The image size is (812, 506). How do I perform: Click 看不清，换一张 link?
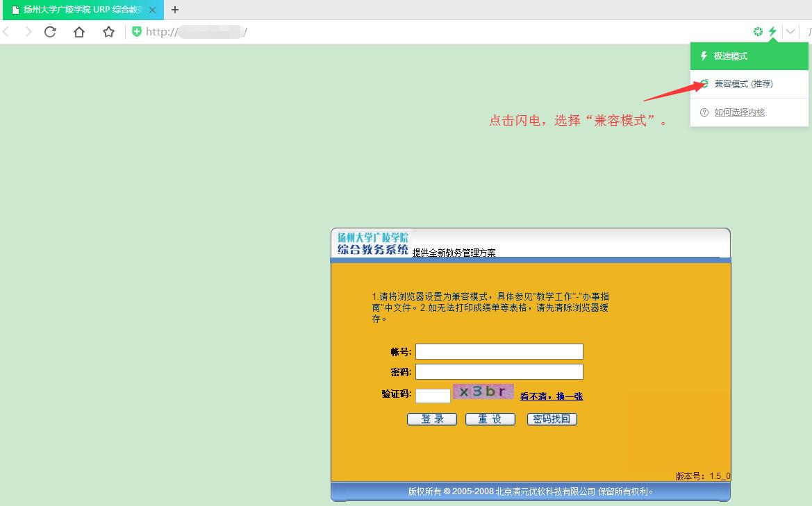[x=552, y=396]
